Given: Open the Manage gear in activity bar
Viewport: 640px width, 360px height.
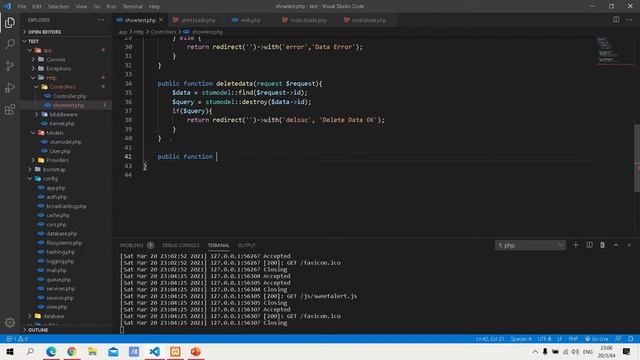Looking at the screenshot, I should (10, 322).
